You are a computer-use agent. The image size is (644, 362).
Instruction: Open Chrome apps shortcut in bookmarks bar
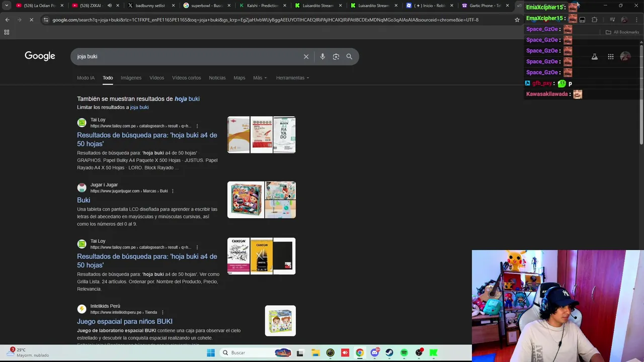[7, 32]
